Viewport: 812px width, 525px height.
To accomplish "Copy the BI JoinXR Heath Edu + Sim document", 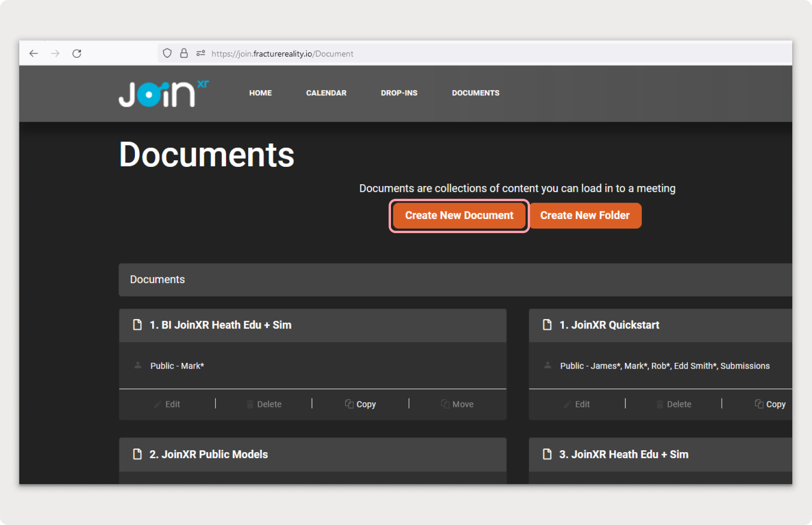I will point(360,404).
